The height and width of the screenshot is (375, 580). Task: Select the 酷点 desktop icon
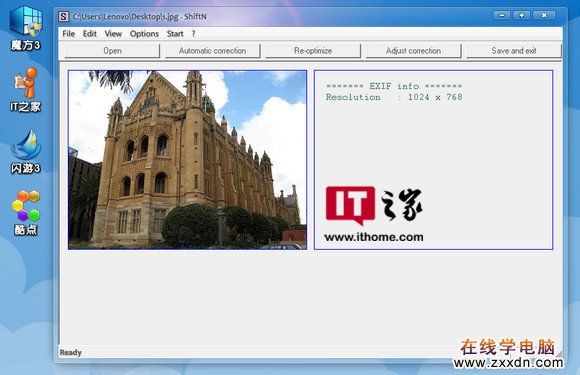26,213
